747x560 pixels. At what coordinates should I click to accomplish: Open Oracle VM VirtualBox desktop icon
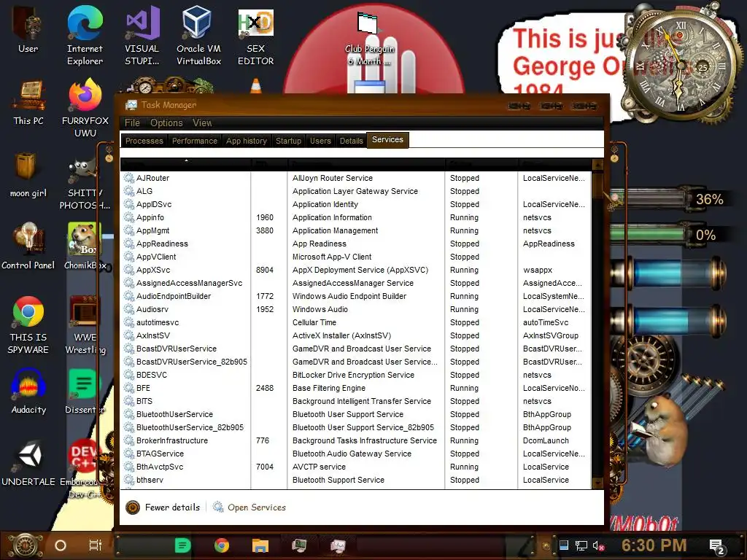[198, 36]
